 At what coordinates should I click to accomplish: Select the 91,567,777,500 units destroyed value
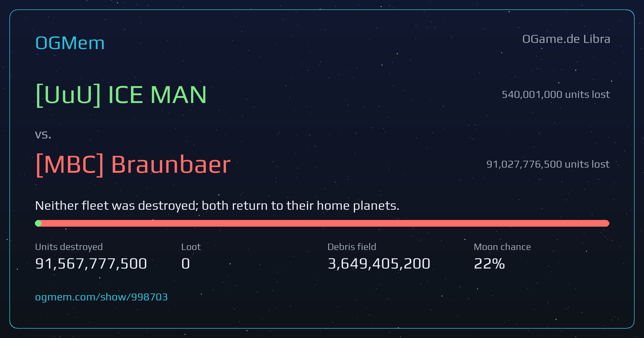click(x=91, y=264)
